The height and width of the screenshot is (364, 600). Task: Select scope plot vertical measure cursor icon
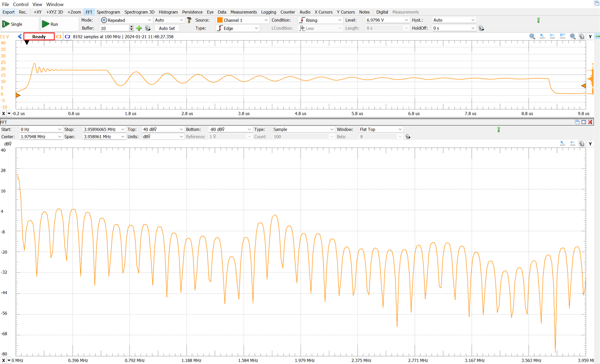pyautogui.click(x=552, y=36)
